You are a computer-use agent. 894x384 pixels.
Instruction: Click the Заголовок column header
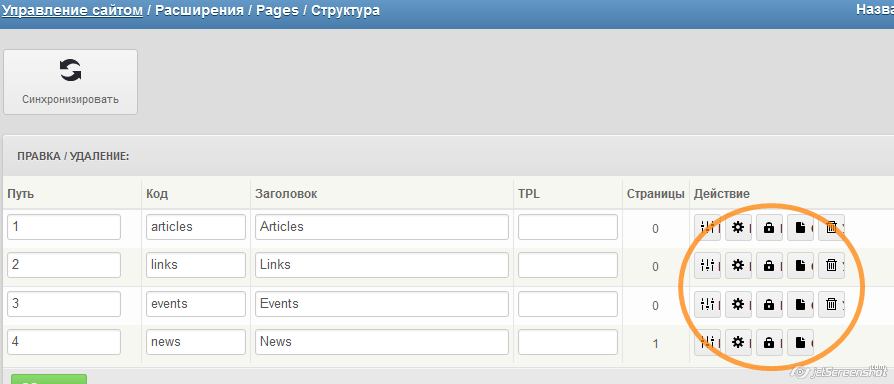(286, 194)
